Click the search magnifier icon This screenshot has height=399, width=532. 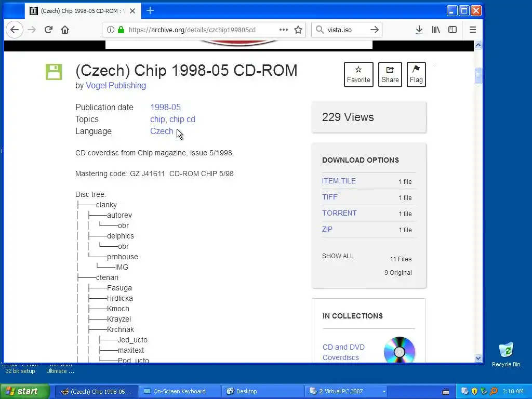click(320, 30)
